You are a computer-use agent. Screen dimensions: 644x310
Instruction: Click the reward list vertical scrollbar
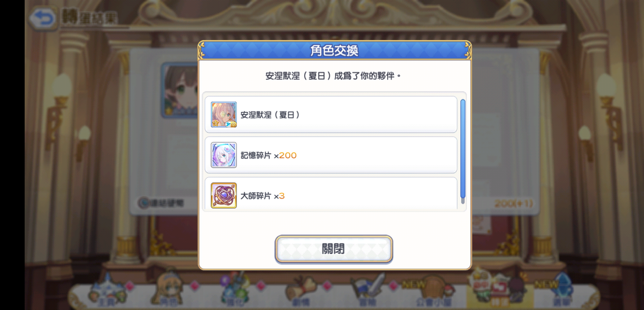(x=463, y=149)
